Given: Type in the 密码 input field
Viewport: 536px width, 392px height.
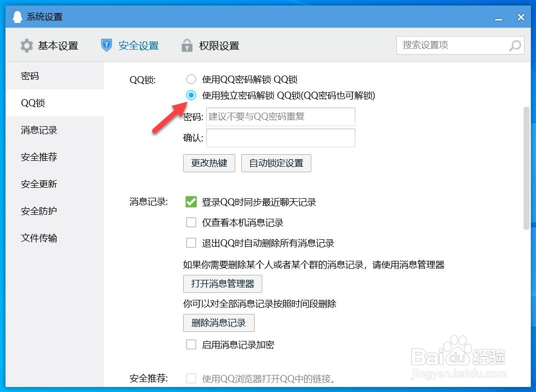Looking at the screenshot, I should coord(280,117).
